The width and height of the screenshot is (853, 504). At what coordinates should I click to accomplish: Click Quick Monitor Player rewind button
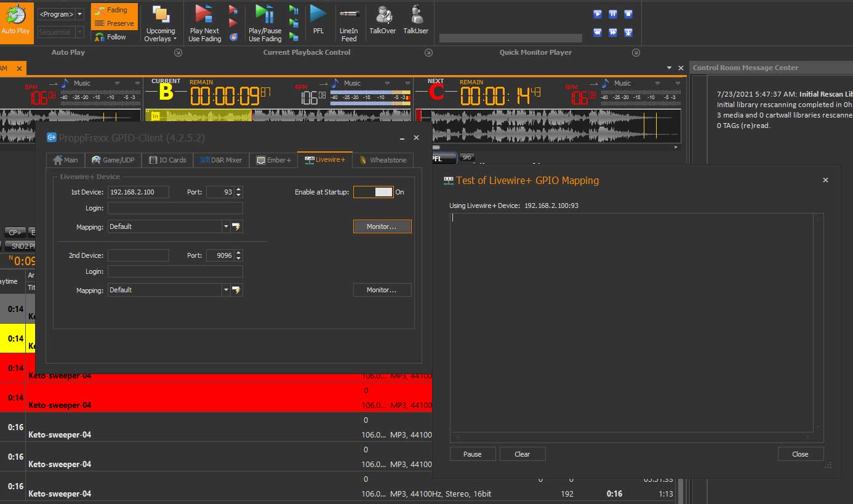(597, 33)
